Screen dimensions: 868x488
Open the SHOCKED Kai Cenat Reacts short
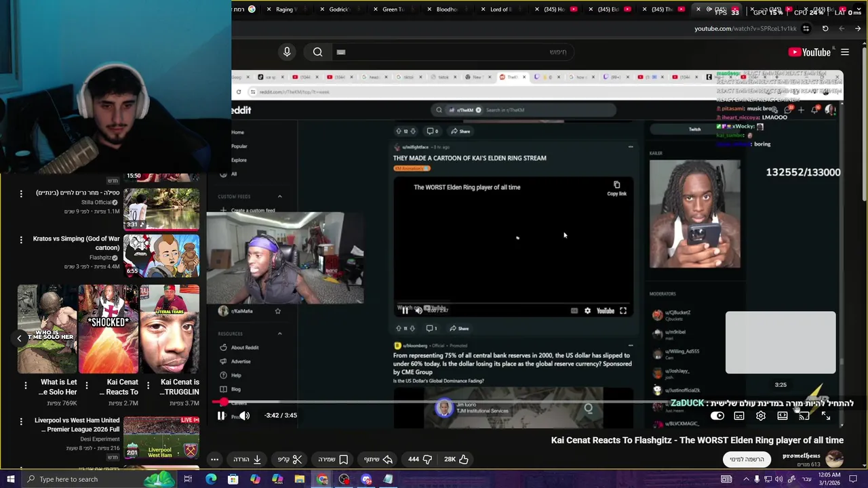108,329
